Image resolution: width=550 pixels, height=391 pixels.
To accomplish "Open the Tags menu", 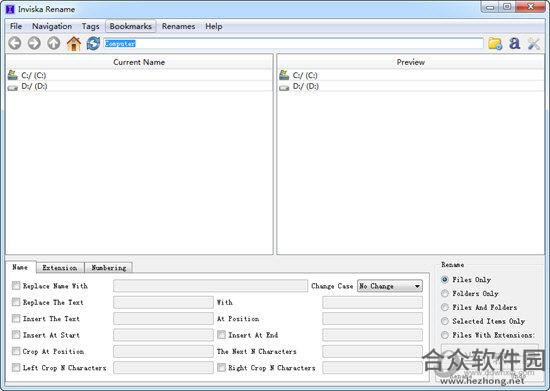I will pos(90,26).
